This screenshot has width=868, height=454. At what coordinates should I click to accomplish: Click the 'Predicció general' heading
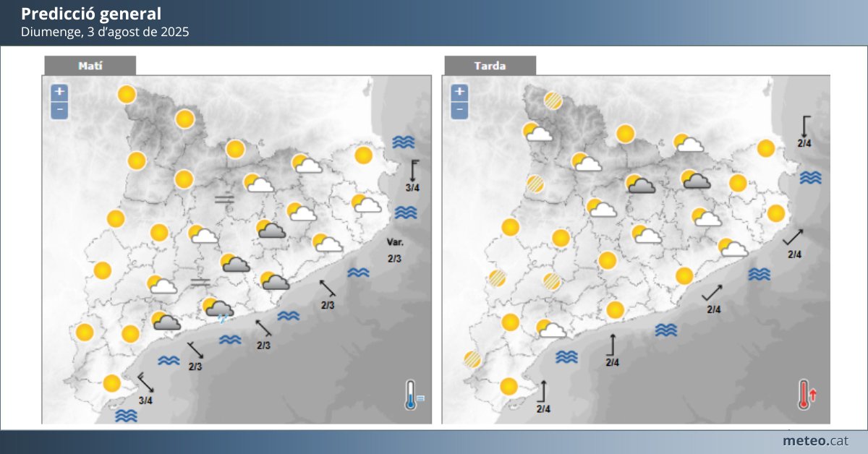pyautogui.click(x=91, y=14)
